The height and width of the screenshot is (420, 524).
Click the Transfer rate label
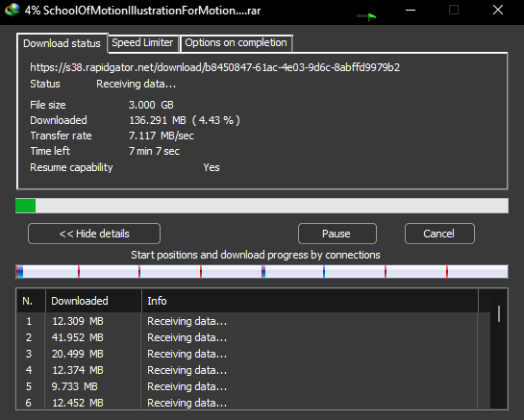(x=61, y=136)
